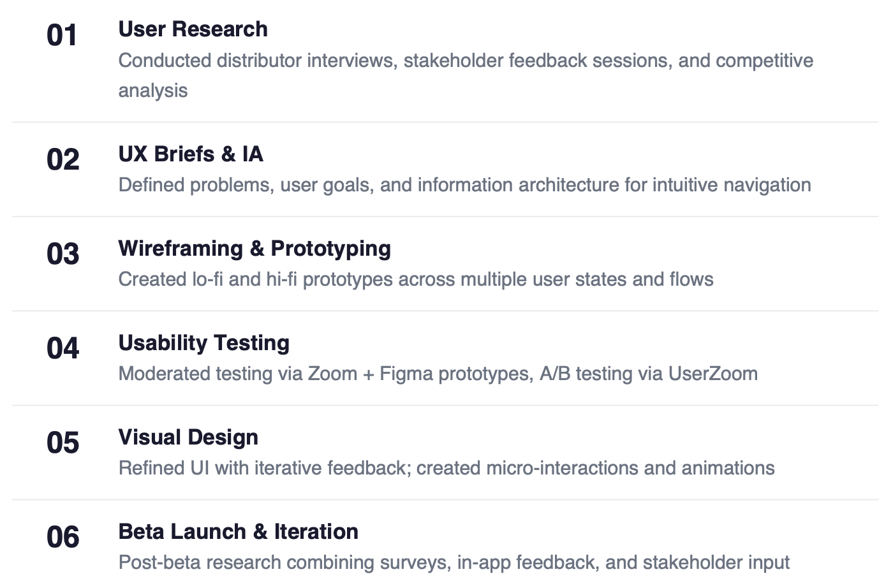Click the Post-beta research description text
Screen dimensions: 893x588
pyautogui.click(x=454, y=562)
